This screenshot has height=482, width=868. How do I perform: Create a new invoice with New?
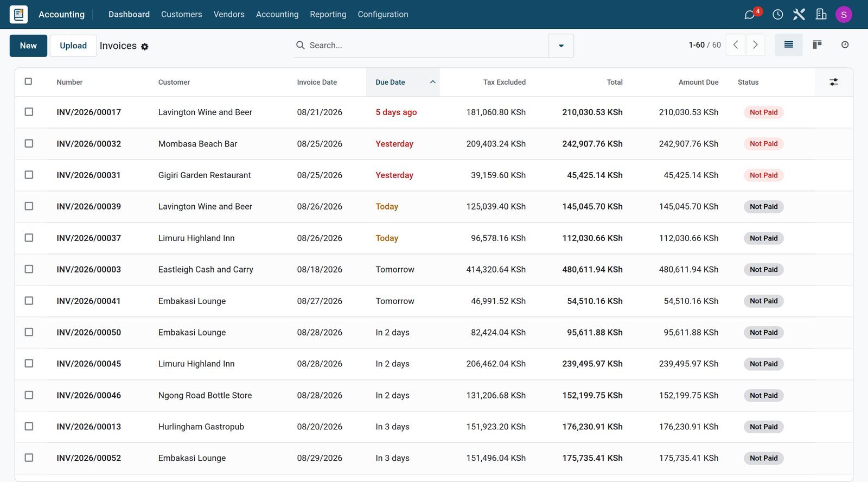click(x=28, y=46)
